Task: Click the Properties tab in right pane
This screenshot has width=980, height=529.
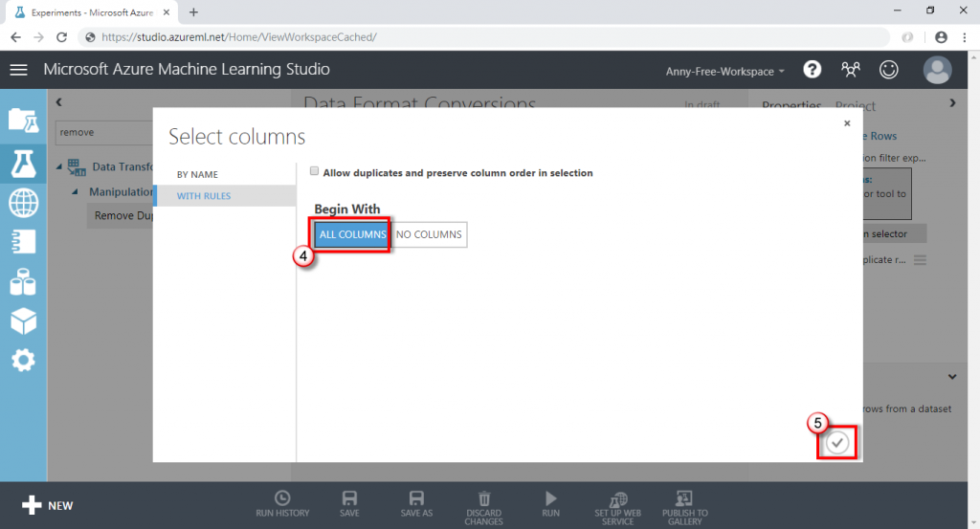Action: [x=791, y=105]
